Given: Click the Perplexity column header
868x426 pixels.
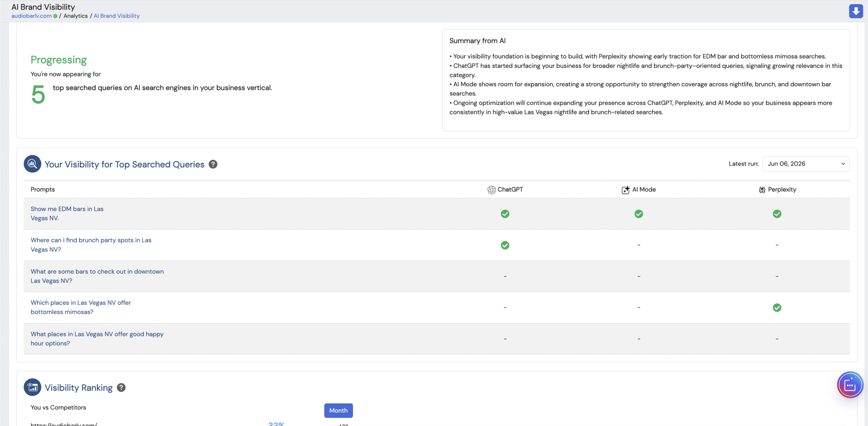Looking at the screenshot, I should pos(777,190).
